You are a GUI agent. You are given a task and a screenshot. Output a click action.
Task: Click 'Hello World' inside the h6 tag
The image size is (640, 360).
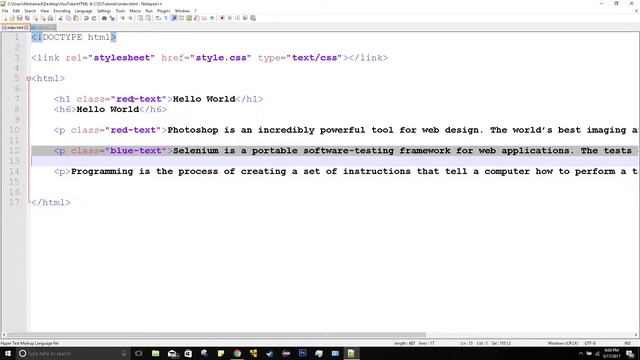point(108,109)
